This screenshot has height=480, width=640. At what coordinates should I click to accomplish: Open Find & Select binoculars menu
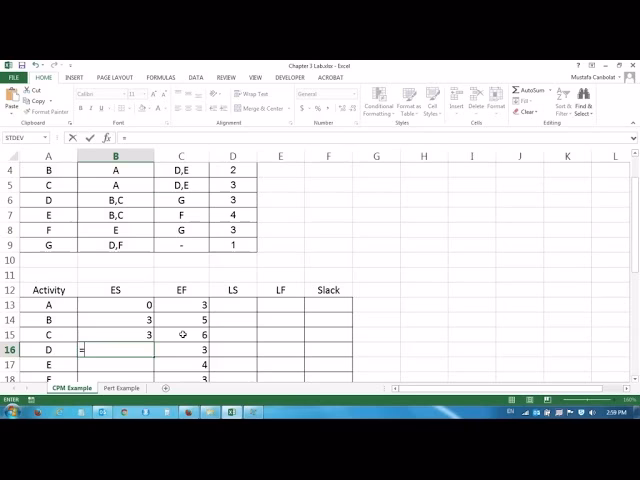(x=583, y=102)
